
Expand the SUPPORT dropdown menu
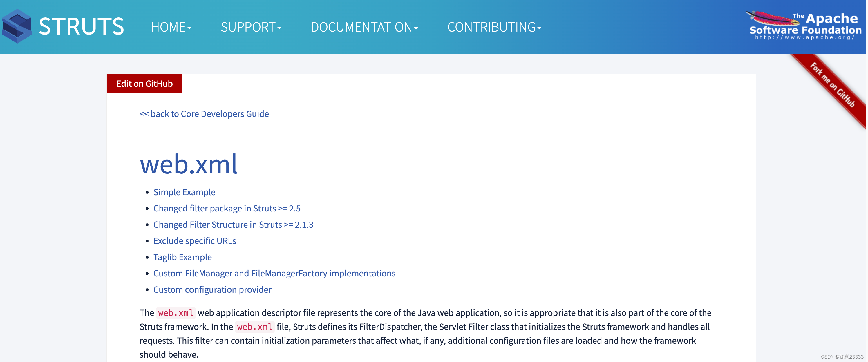pyautogui.click(x=251, y=27)
